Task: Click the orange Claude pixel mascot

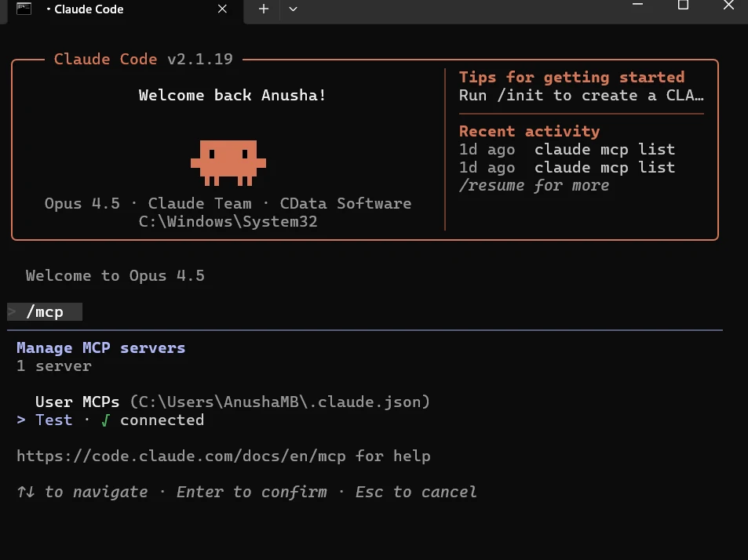Action: click(x=228, y=161)
